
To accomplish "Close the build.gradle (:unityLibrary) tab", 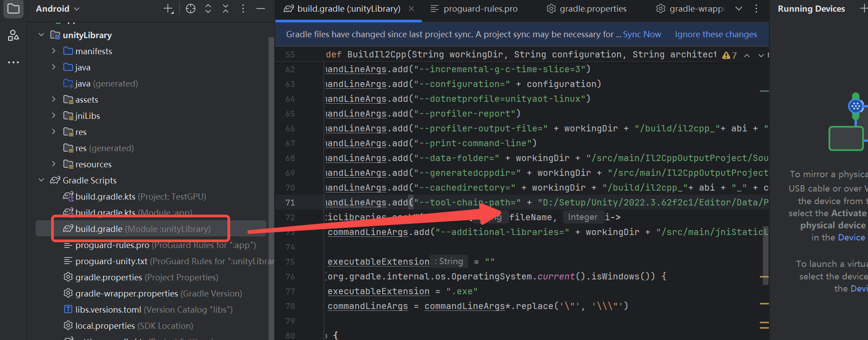I will pyautogui.click(x=411, y=9).
